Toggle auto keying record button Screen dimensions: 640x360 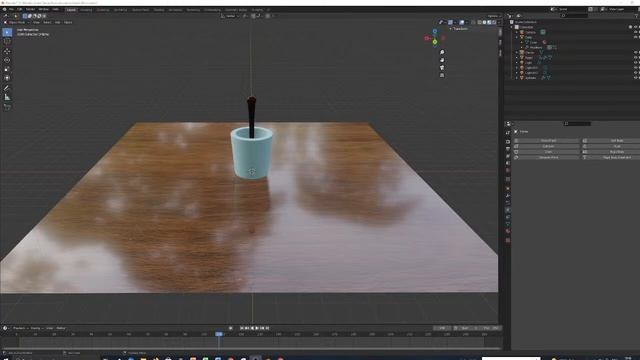231,328
